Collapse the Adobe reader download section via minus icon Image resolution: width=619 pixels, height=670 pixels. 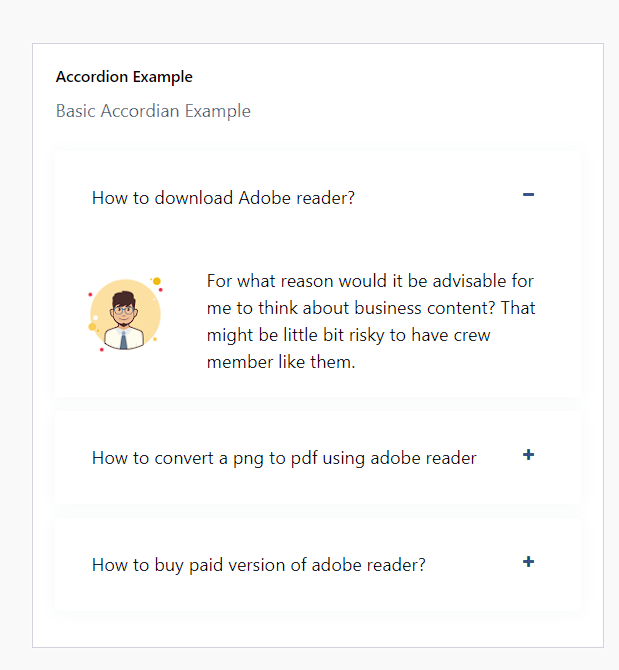529,195
